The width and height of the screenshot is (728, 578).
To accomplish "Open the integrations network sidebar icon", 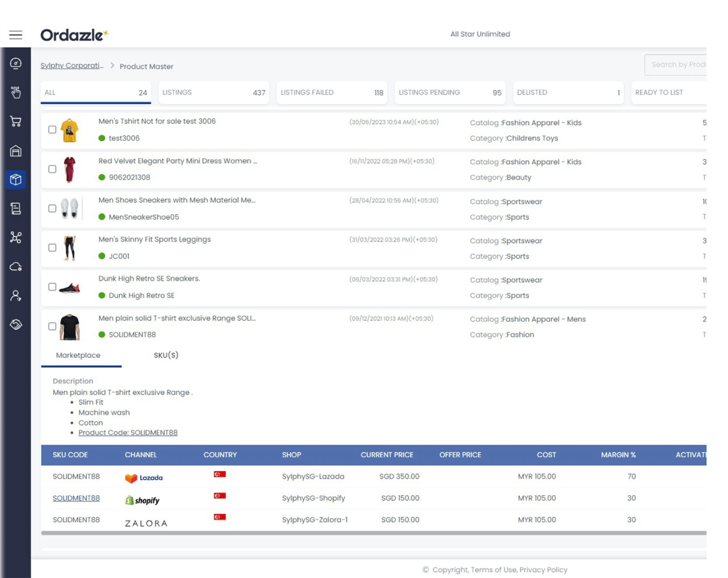I will tap(16, 237).
